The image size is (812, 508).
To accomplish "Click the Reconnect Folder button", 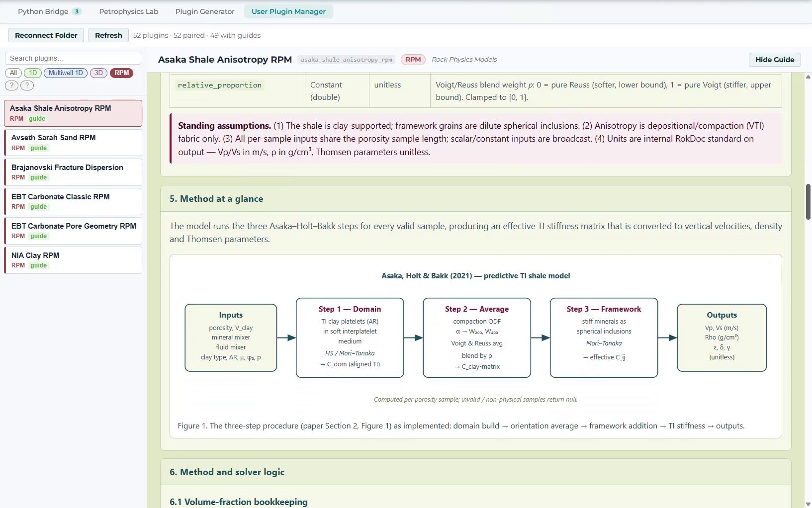I will pyautogui.click(x=46, y=35).
